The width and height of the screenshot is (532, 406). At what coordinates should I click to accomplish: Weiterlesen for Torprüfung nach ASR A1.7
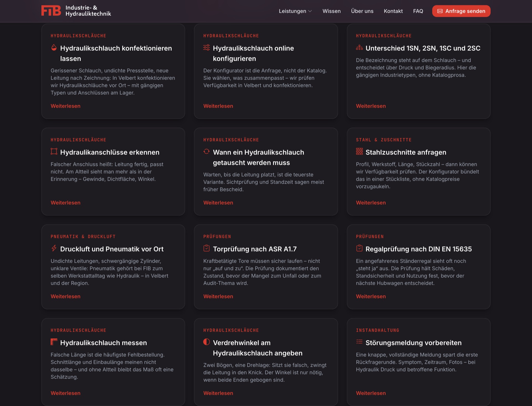(218, 296)
